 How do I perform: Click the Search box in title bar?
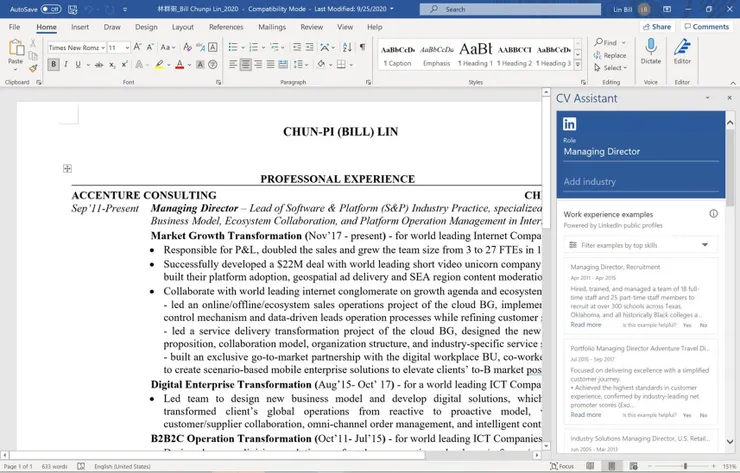[x=510, y=9]
